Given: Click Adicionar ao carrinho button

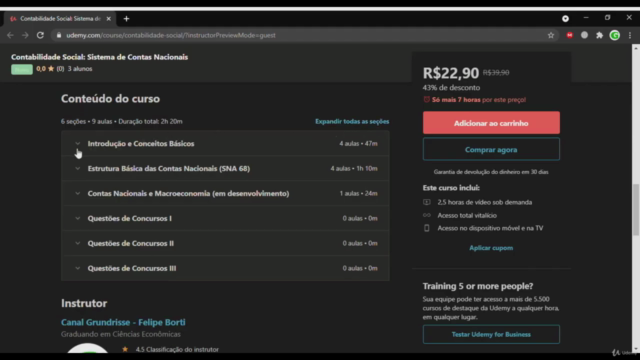Looking at the screenshot, I should click(x=491, y=123).
